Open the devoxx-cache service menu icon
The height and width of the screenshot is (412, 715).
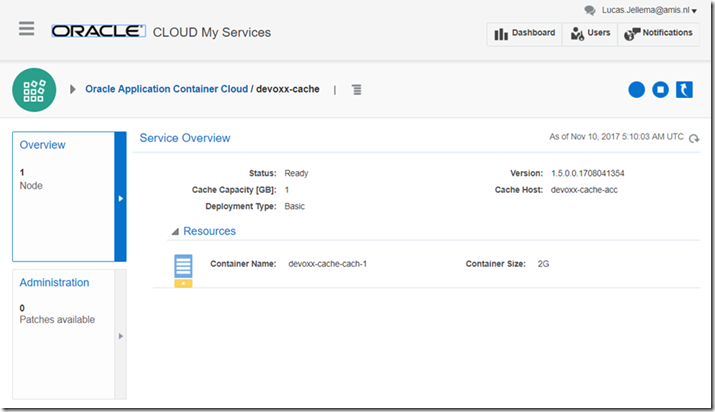point(357,90)
